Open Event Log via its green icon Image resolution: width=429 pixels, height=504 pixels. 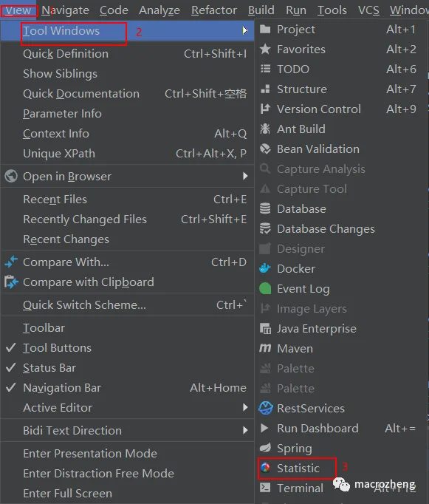coord(265,288)
